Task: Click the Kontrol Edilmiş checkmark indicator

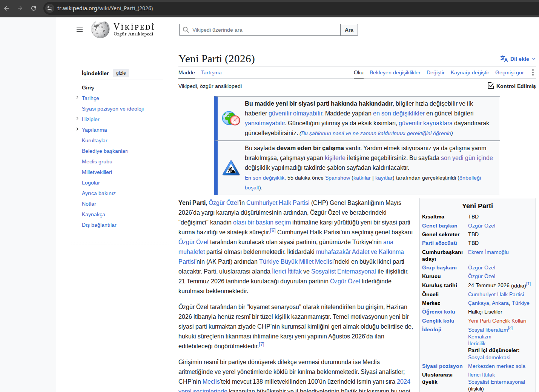Action: pyautogui.click(x=490, y=86)
